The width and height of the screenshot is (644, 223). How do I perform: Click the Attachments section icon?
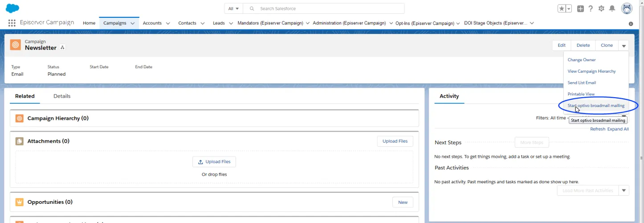[19, 141]
